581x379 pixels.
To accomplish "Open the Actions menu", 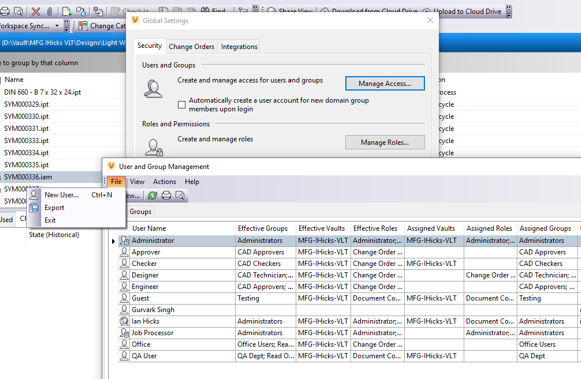I will pyautogui.click(x=165, y=182).
